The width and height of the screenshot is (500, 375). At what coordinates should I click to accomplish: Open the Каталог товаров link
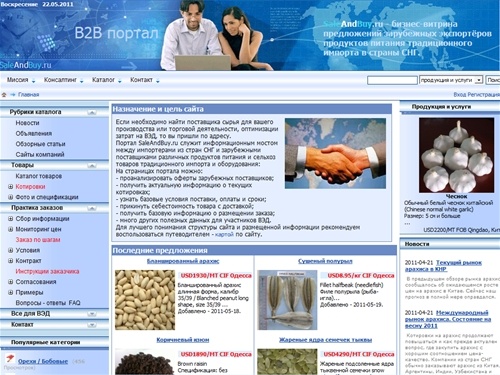pyautogui.click(x=39, y=176)
